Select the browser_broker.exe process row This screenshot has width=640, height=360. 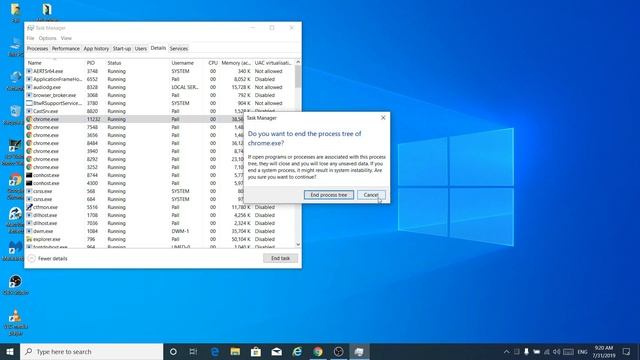[x=160, y=95]
